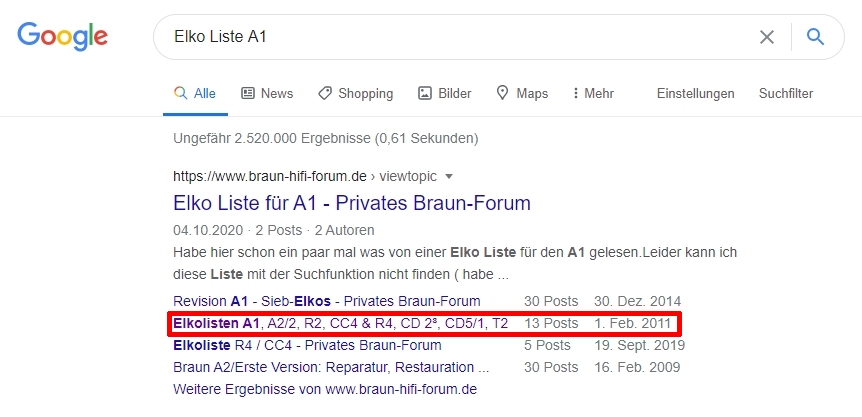Viewport: 862px width, 417px height.
Task: Click the text Ungefähr 2.520.000 Ergebnisse
Action: [x=272, y=138]
